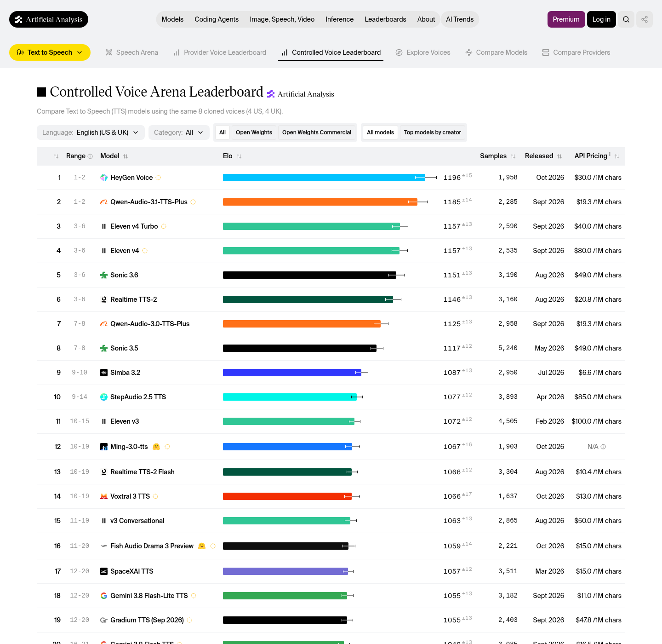Open the Compare Providers tab

(x=576, y=52)
